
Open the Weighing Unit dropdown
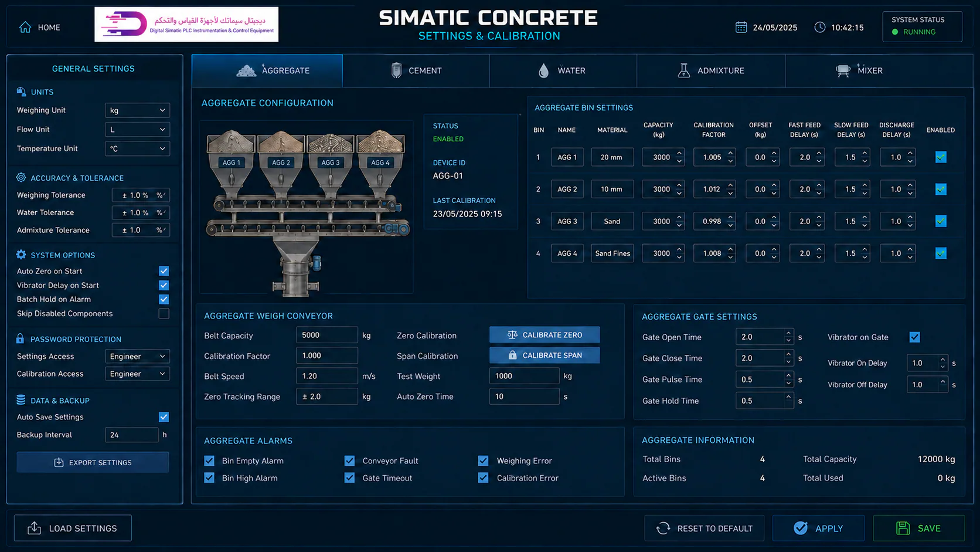click(x=138, y=110)
